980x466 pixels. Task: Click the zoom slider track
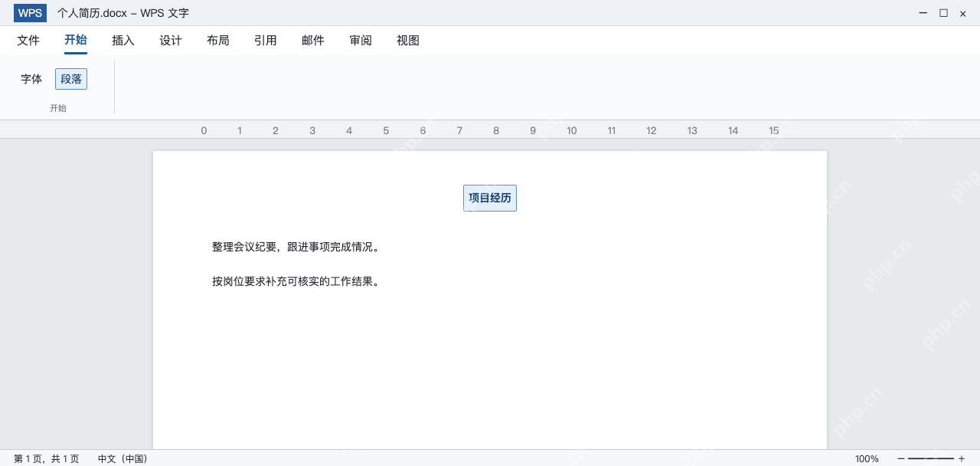[931, 458]
